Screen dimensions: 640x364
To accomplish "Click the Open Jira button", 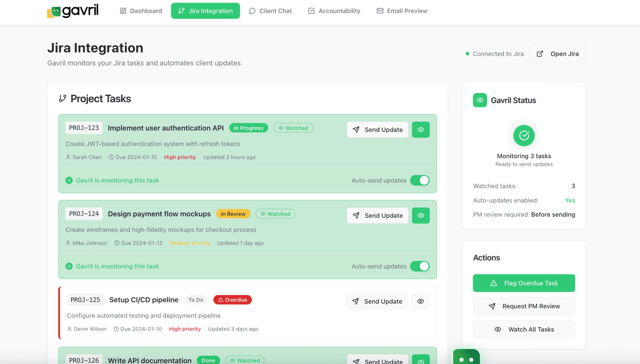I will pos(558,54).
